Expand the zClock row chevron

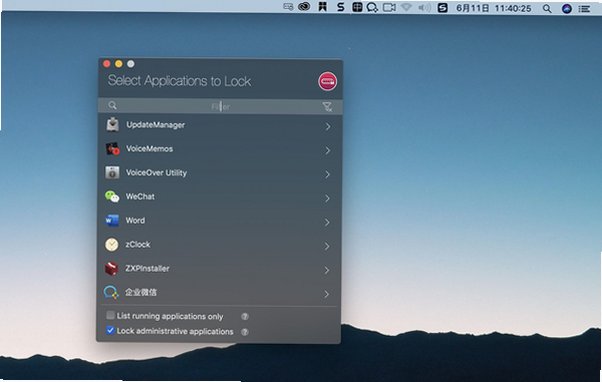click(x=327, y=246)
